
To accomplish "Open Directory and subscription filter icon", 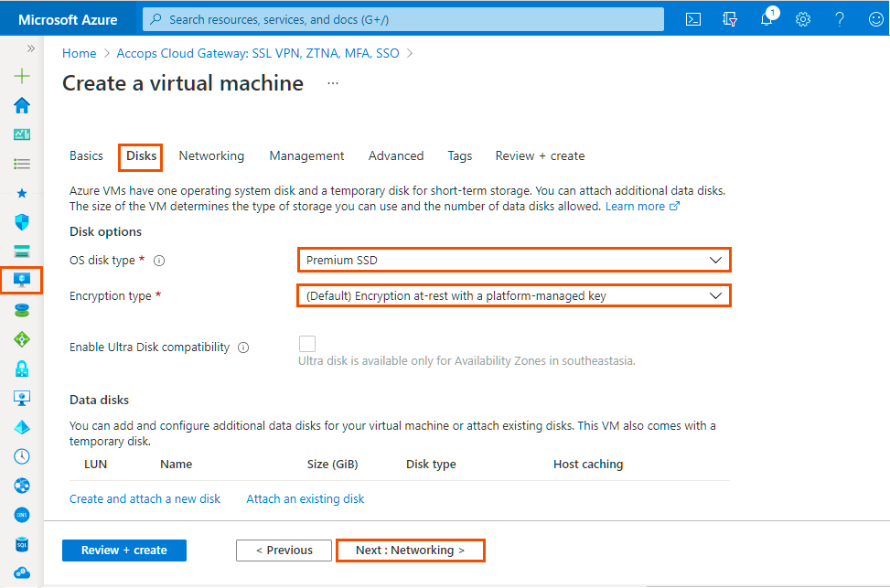I will [x=729, y=19].
